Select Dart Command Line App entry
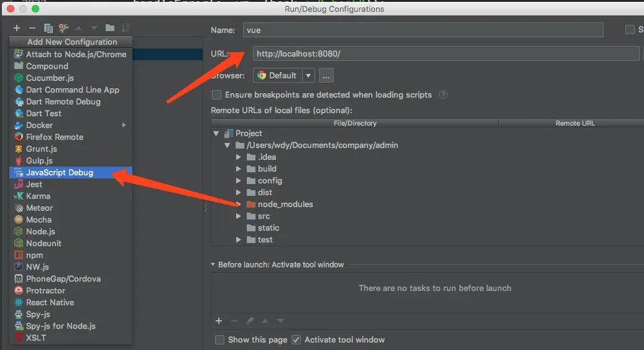The height and width of the screenshot is (350, 644). pyautogui.click(x=71, y=90)
